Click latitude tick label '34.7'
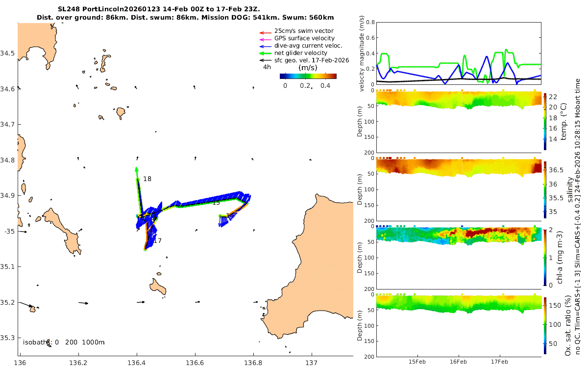 pyautogui.click(x=7, y=124)
